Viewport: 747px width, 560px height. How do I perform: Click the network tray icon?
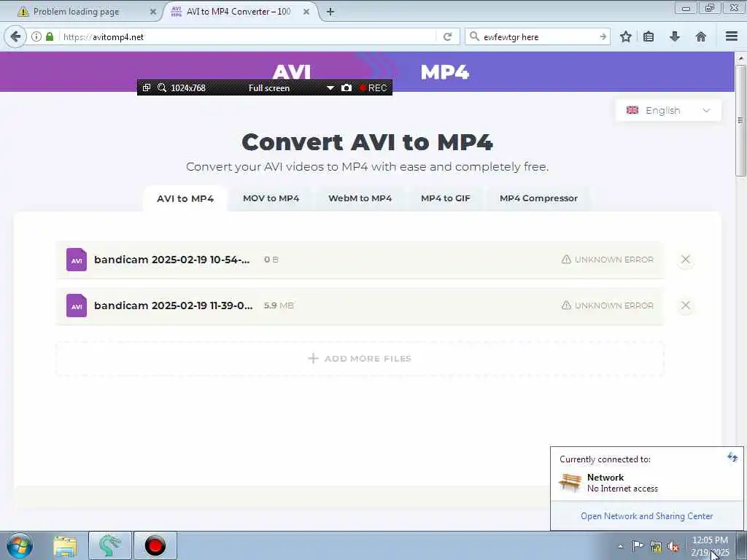656,547
